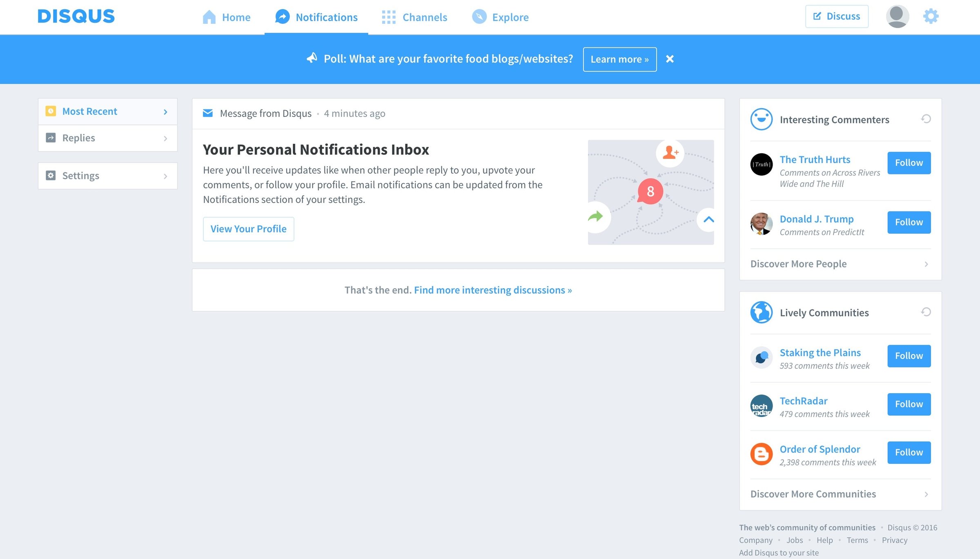Screen dimensions: 980x559
Task: Refresh the Lively Communities list
Action: click(x=926, y=312)
